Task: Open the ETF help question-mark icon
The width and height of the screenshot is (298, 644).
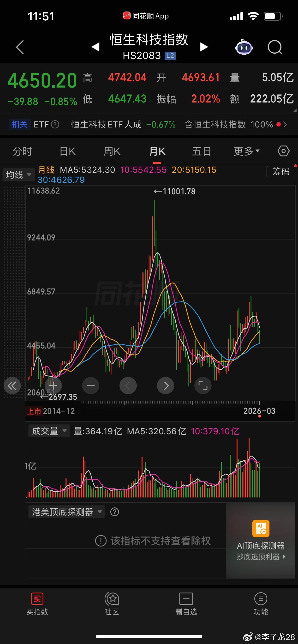Action: pos(55,124)
